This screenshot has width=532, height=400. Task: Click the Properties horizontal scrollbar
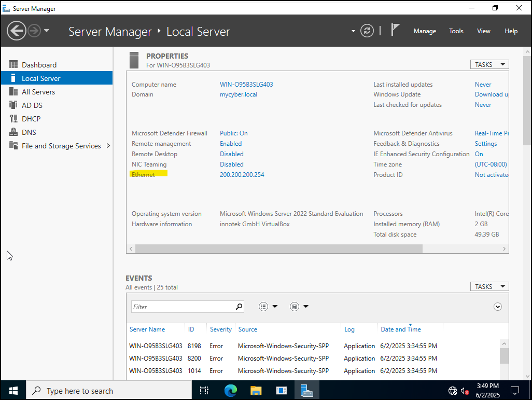[x=280, y=249]
